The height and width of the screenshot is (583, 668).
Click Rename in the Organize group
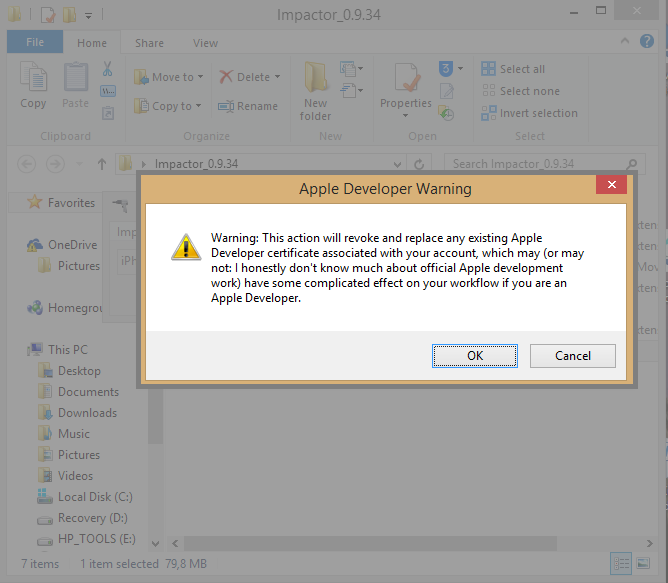click(x=248, y=106)
